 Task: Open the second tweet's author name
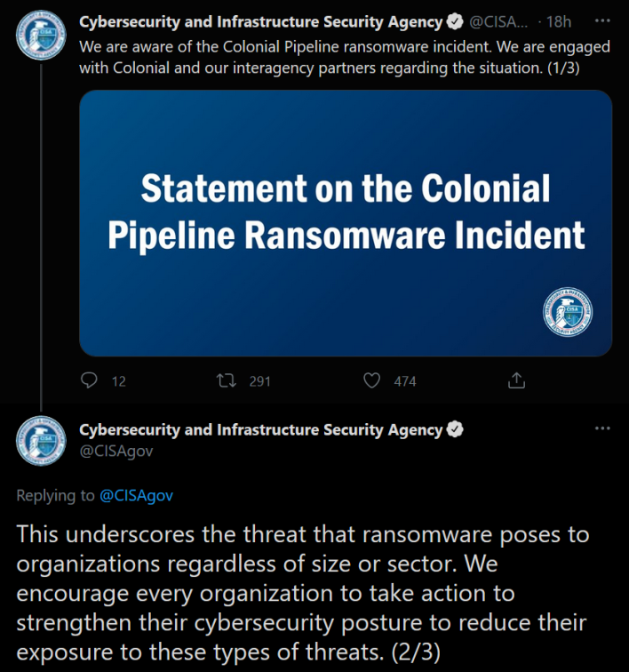pos(260,430)
